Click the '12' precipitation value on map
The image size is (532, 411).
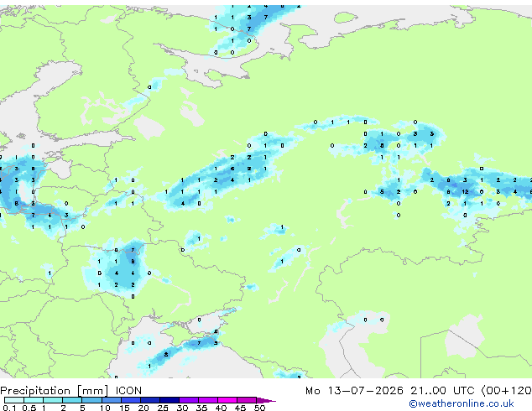[465, 192]
